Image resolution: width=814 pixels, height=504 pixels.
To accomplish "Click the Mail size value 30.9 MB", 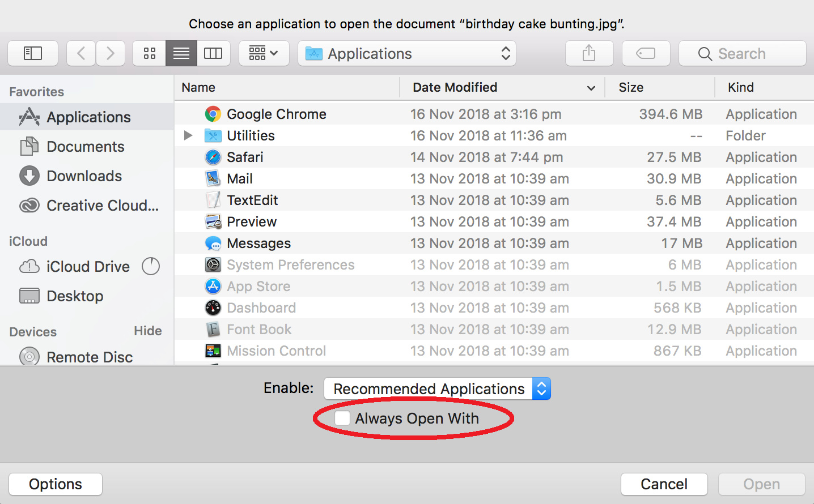I will 674,179.
